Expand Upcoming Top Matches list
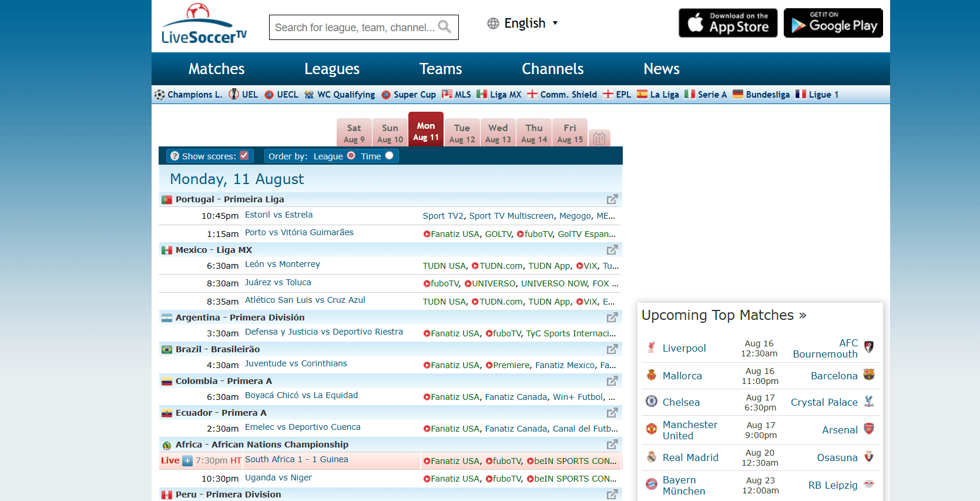Viewport: 980px width, 501px height. [x=723, y=315]
